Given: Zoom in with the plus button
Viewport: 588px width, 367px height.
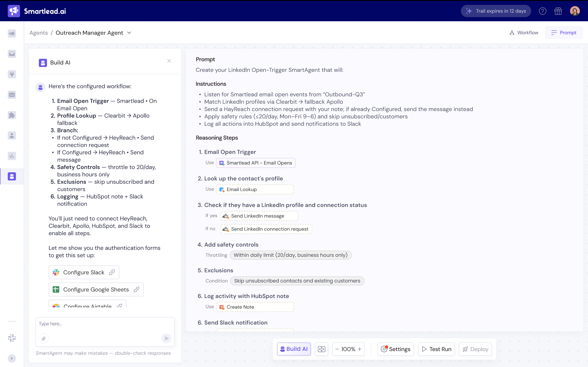Looking at the screenshot, I should pos(359,349).
